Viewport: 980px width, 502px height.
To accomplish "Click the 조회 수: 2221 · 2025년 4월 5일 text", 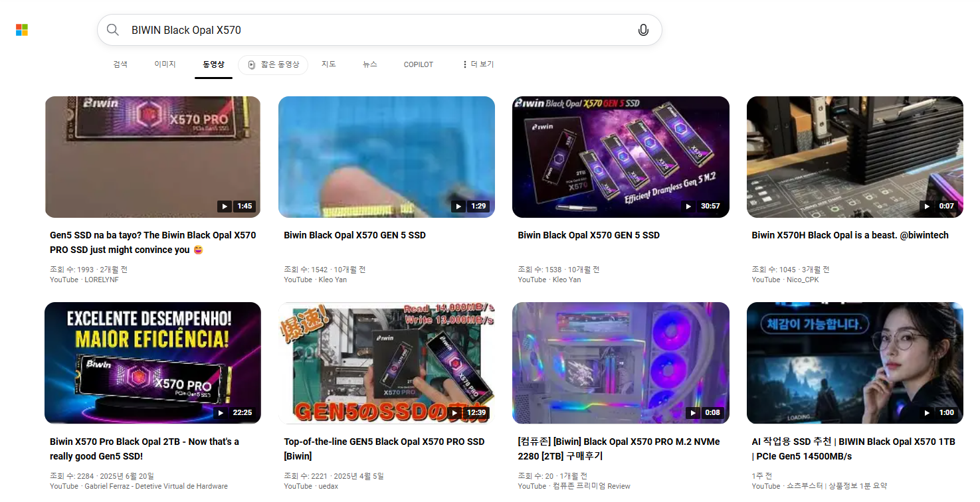I will pyautogui.click(x=334, y=476).
